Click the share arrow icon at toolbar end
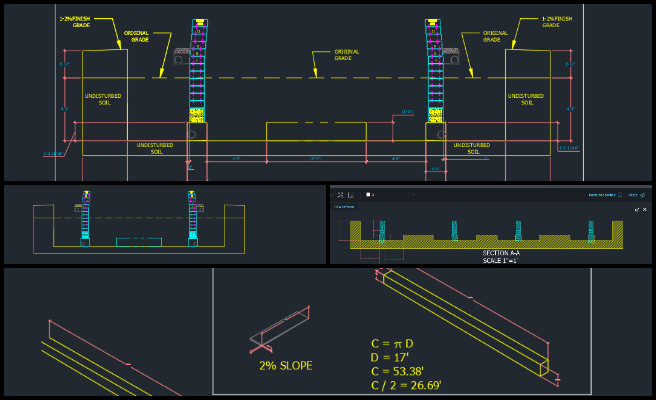This screenshot has height=400, width=656. pyautogui.click(x=642, y=195)
